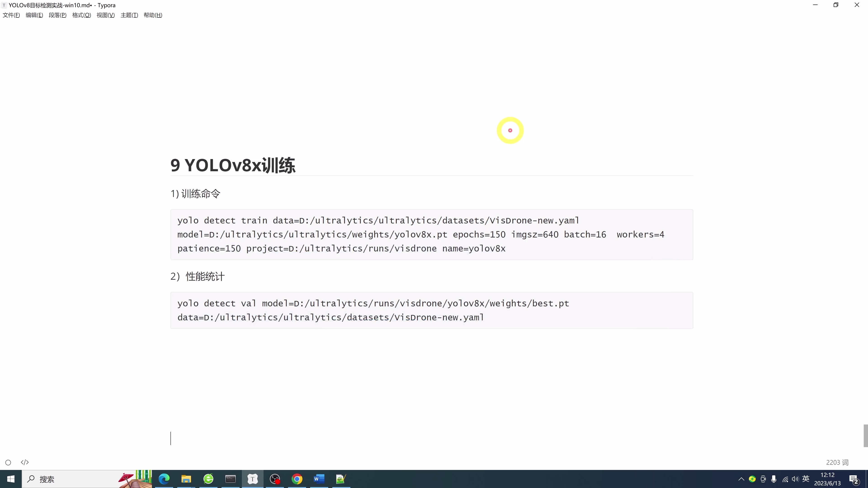Open the 视图 menu
This screenshot has width=868, height=488.
click(106, 15)
